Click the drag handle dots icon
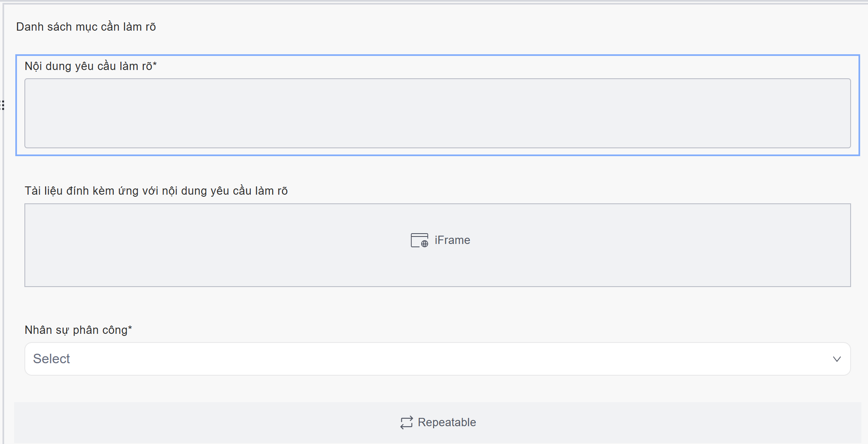Image resolution: width=868 pixels, height=444 pixels. (x=2, y=105)
